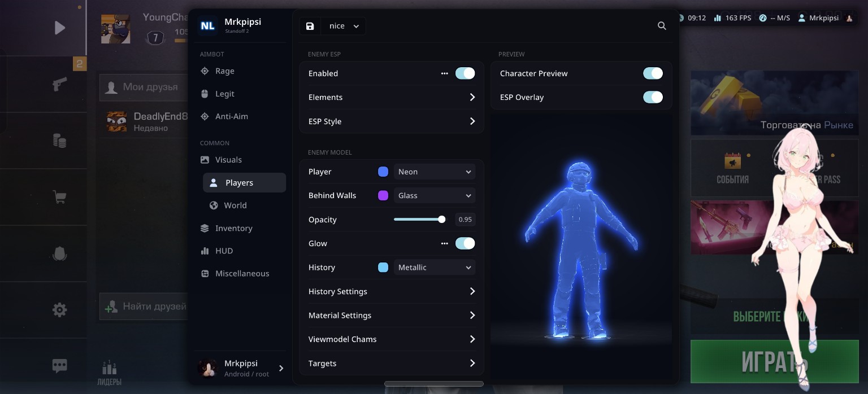Click the overlay clock icon
Screen dimensions: 868x394
pos(680,18)
